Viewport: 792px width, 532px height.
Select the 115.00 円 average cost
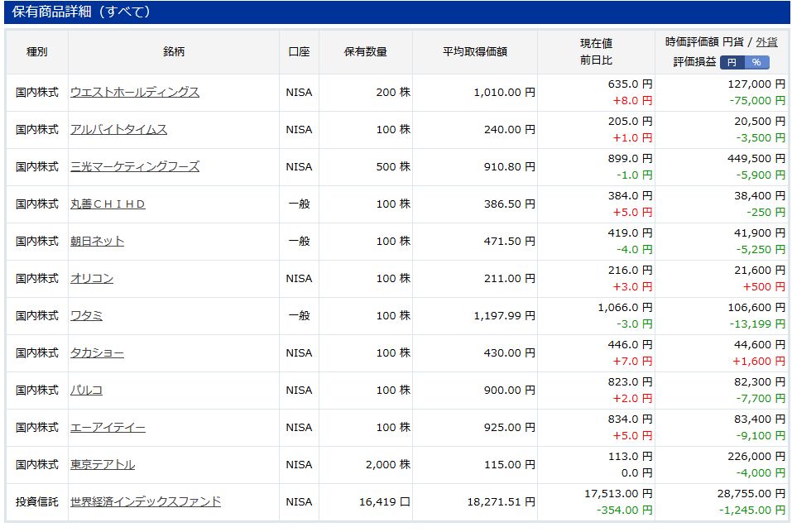click(x=510, y=465)
